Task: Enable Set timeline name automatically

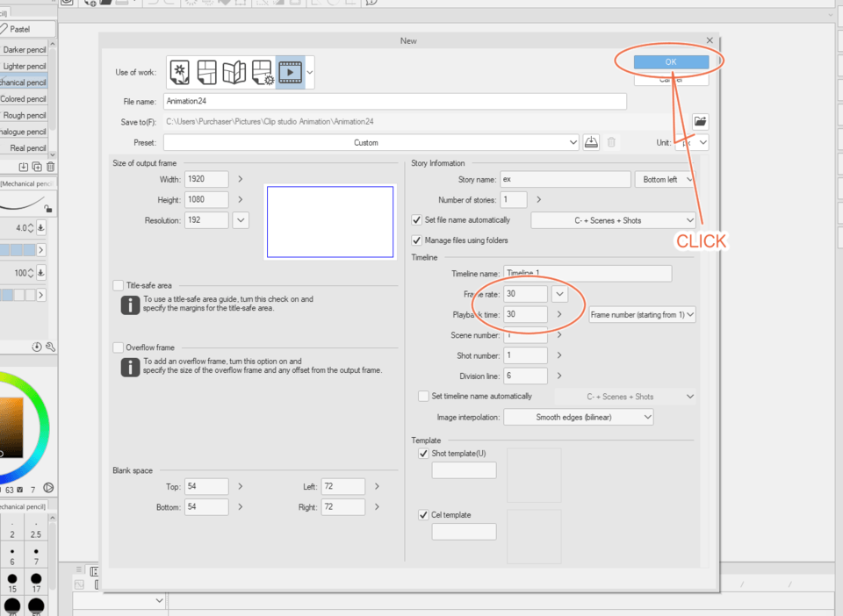Action: coord(423,397)
